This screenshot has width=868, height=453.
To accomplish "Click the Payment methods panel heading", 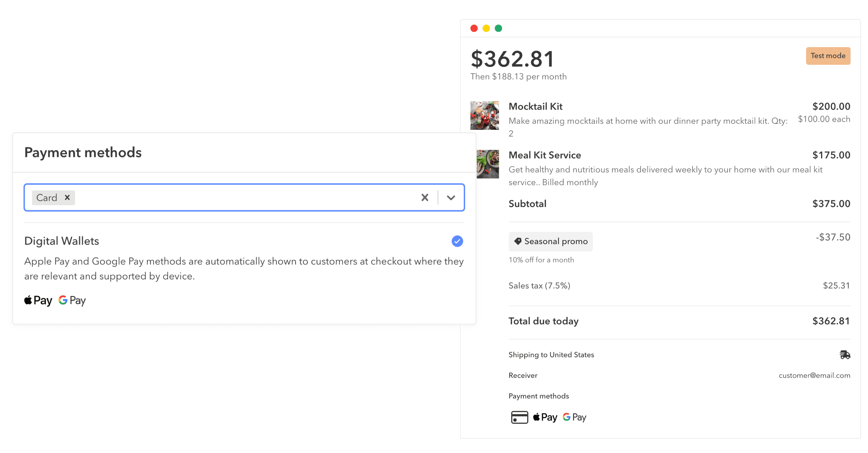I will pyautogui.click(x=83, y=152).
